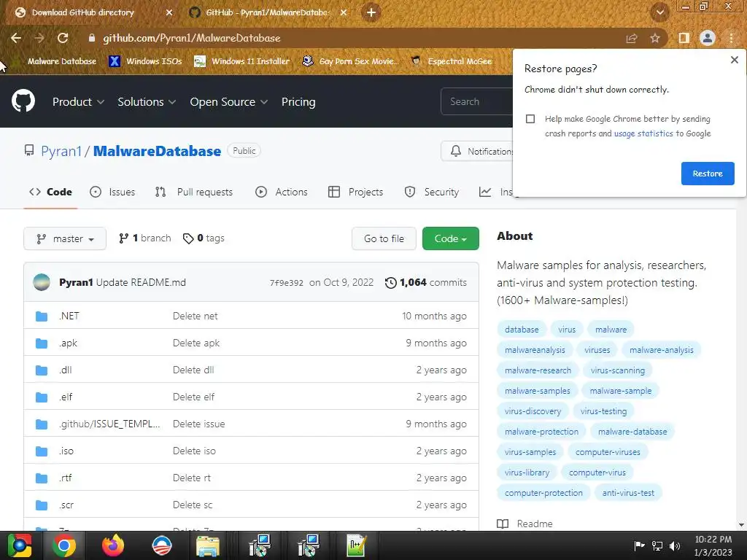Open the tab search dropdown arrow
Image resolution: width=747 pixels, height=560 pixels.
pos(659,12)
